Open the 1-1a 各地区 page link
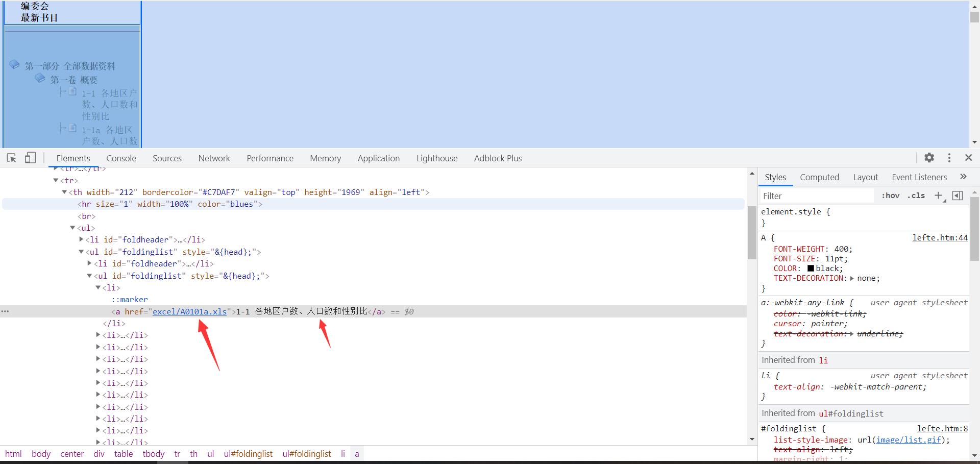Viewport: 980px width, 464px height. click(x=109, y=136)
